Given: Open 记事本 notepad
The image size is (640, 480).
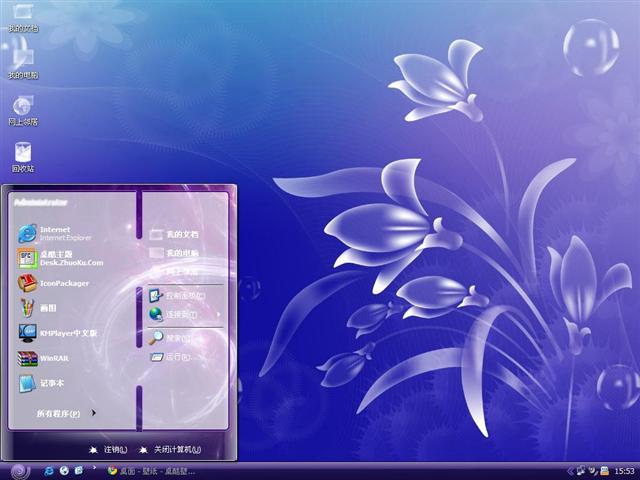Looking at the screenshot, I should (41, 383).
